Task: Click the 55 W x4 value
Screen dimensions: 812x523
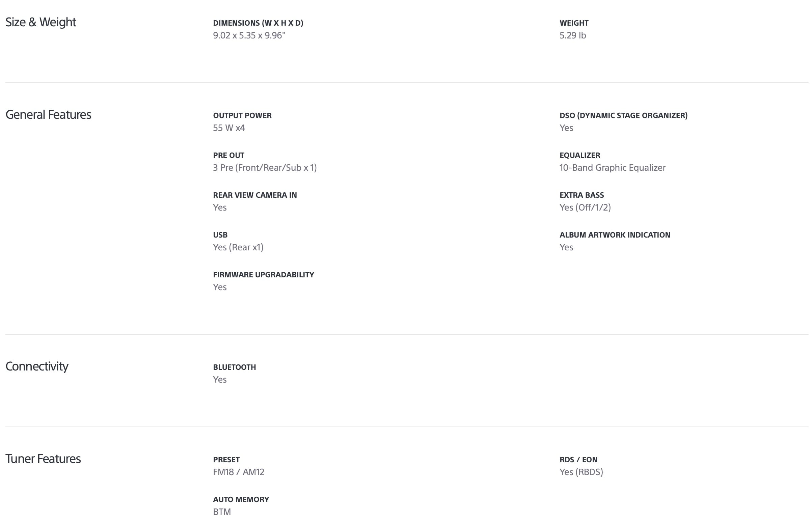Action: pyautogui.click(x=229, y=128)
